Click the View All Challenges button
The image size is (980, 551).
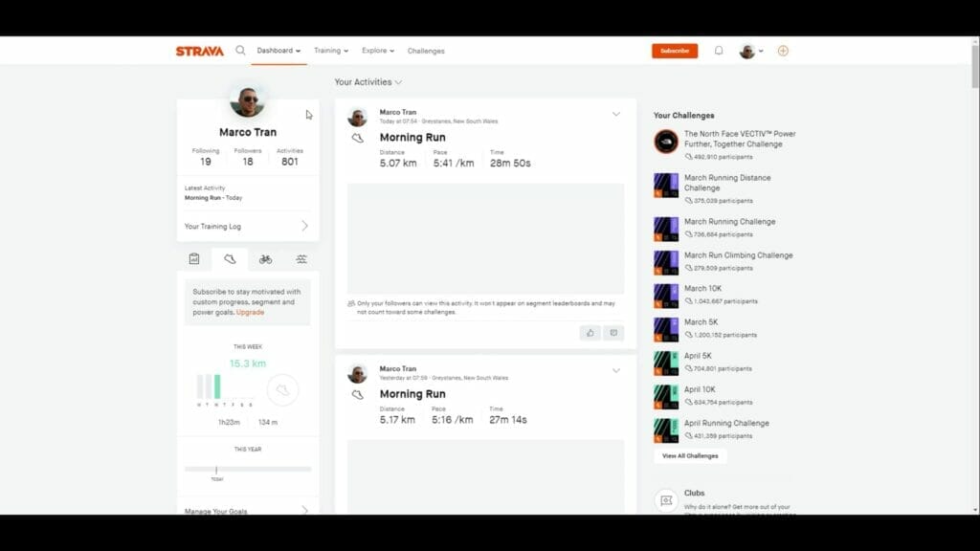tap(689, 456)
